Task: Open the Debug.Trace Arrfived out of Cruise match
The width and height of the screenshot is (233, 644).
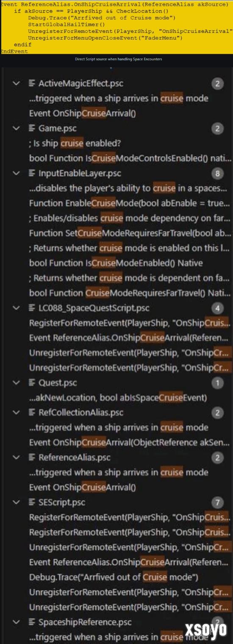Action: pyautogui.click(x=130, y=577)
